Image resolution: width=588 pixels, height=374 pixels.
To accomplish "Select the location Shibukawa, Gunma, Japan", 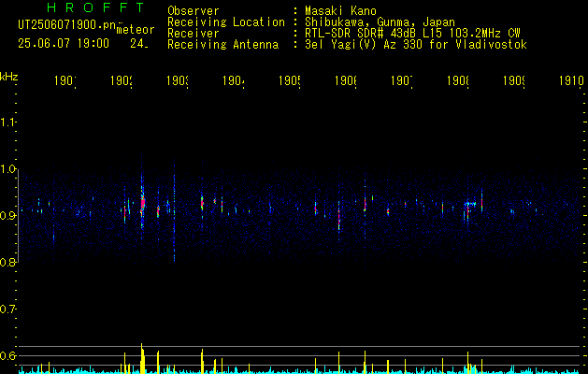I will (380, 22).
